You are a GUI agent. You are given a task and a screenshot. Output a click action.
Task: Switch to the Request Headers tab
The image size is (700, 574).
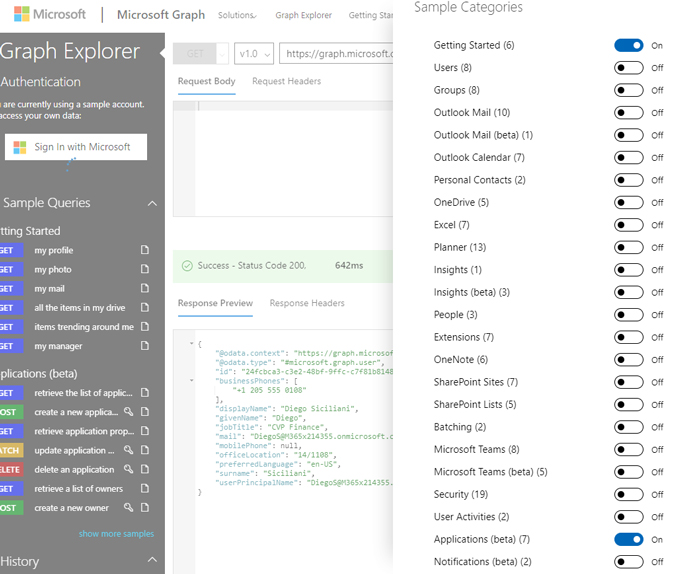pos(286,81)
